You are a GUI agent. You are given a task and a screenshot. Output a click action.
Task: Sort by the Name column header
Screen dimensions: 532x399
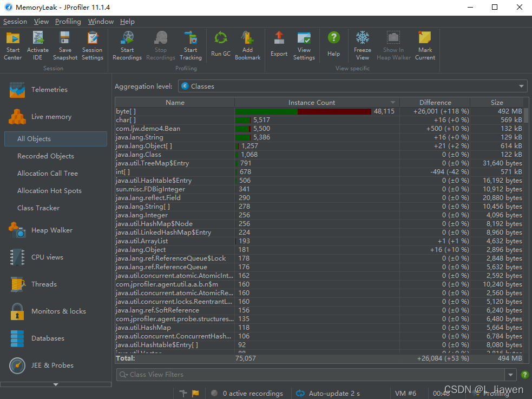coord(175,102)
